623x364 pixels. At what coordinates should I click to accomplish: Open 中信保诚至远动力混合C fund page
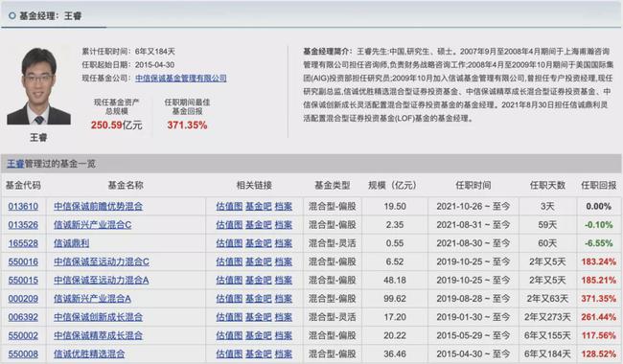point(102,262)
